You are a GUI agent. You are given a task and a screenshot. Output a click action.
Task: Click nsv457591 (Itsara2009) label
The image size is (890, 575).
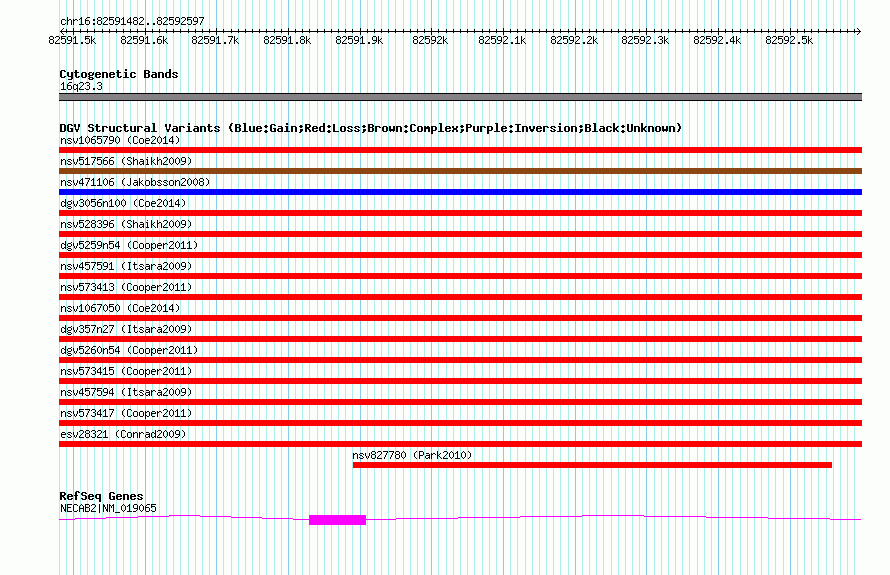(x=126, y=266)
